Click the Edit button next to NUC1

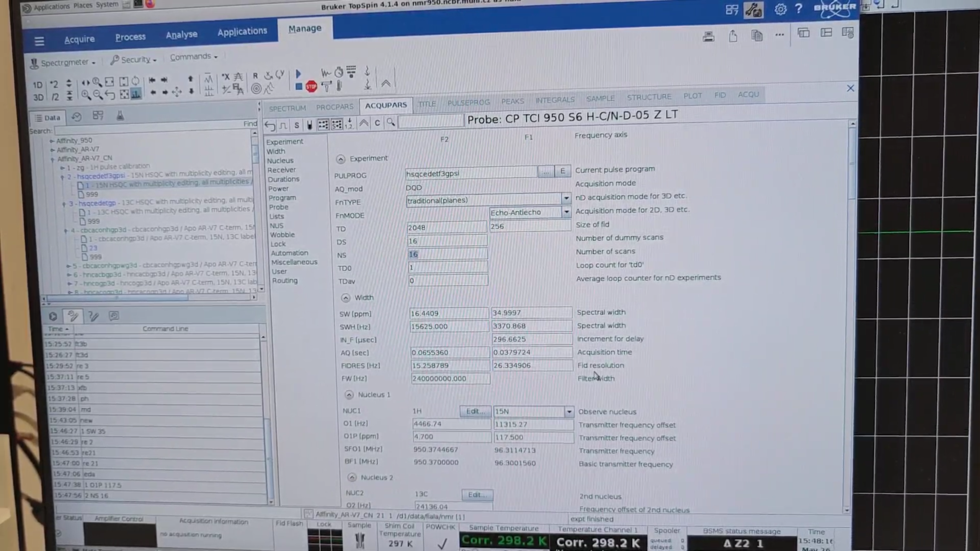click(475, 411)
